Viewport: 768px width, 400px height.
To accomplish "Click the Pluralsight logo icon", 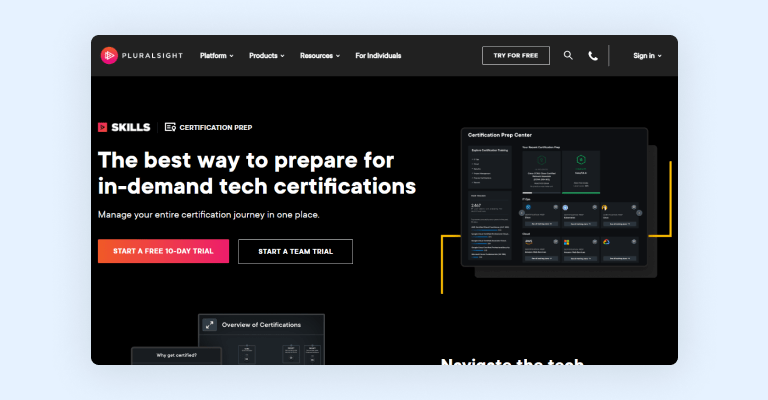I will coord(109,55).
